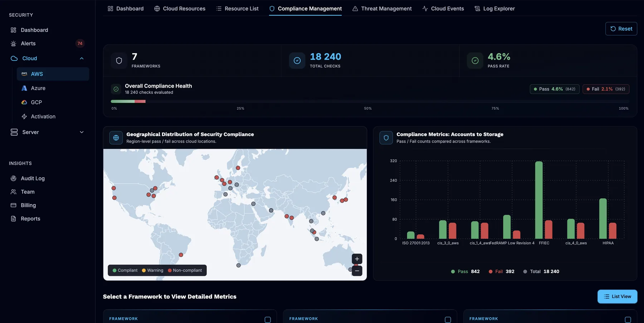Click the Azure logo icon
644x323 pixels.
coord(24,88)
